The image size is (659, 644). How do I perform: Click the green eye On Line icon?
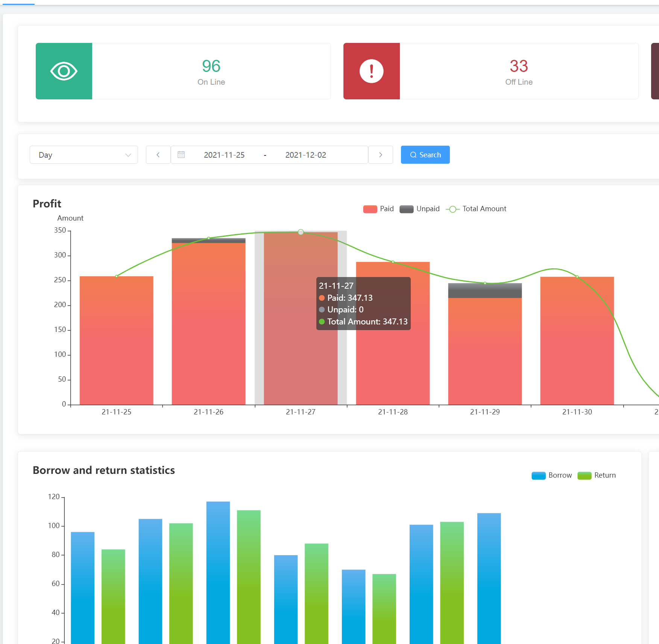[x=64, y=71]
